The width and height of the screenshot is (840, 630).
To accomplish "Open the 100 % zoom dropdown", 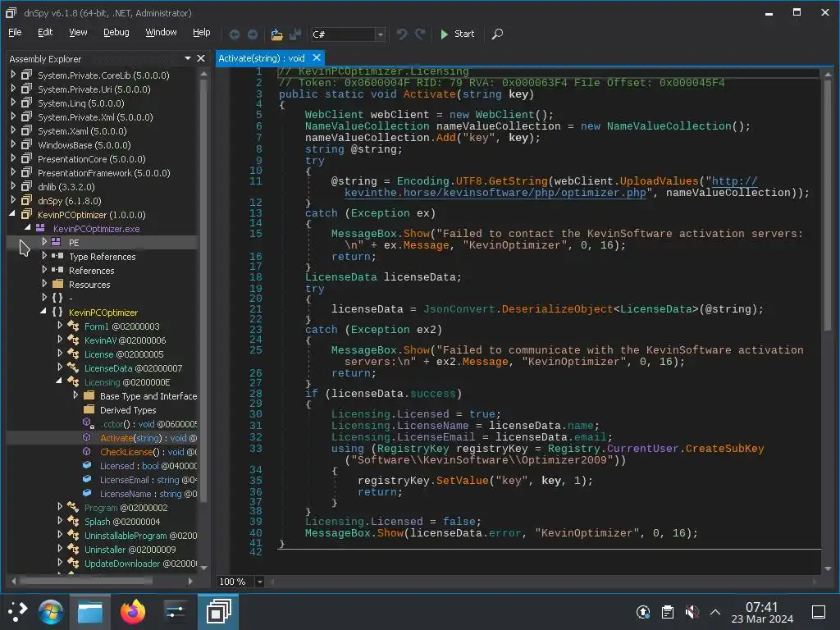I will click(259, 582).
